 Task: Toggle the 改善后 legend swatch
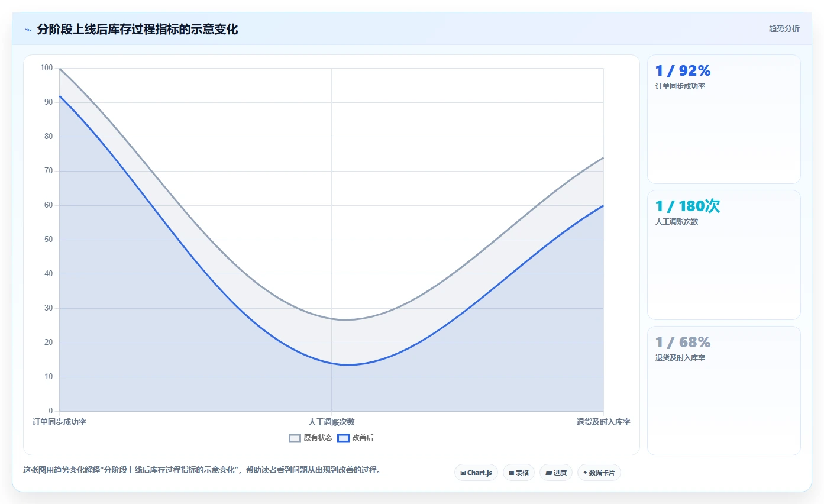coord(343,438)
